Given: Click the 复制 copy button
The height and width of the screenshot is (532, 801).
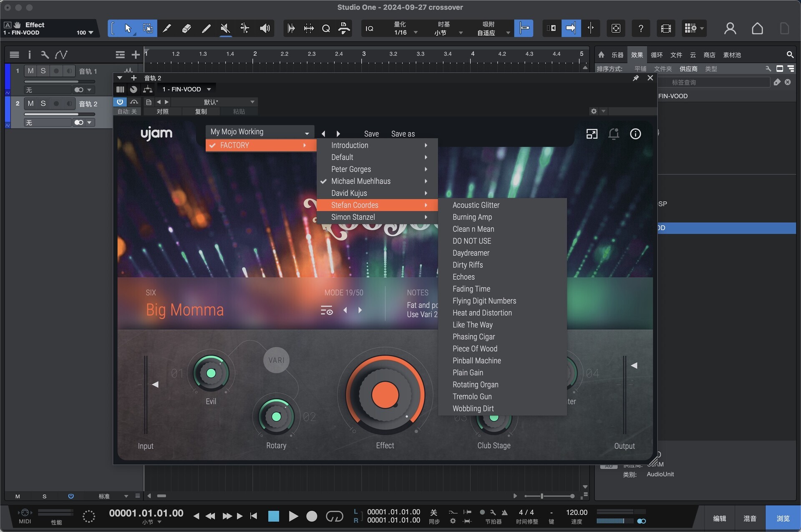Looking at the screenshot, I should click(201, 111).
